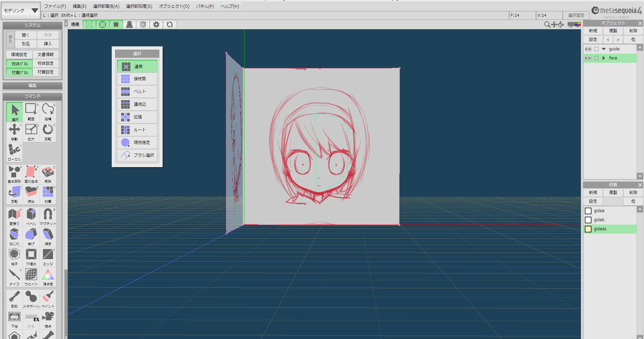
Task: Choose the 彫刻 sculpt tool
Action: pyautogui.click(x=14, y=299)
